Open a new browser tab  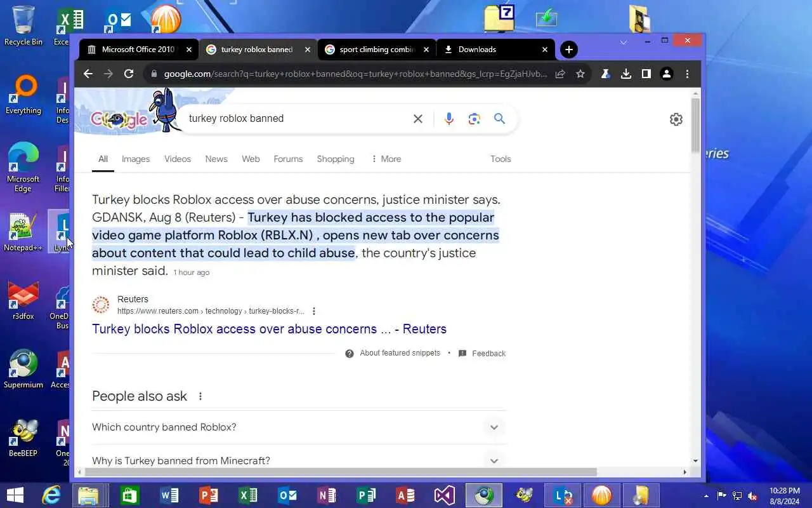(569, 50)
